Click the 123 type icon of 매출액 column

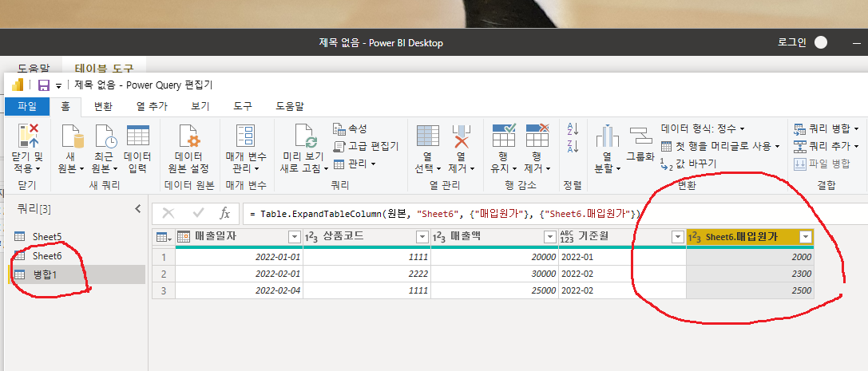(x=439, y=237)
